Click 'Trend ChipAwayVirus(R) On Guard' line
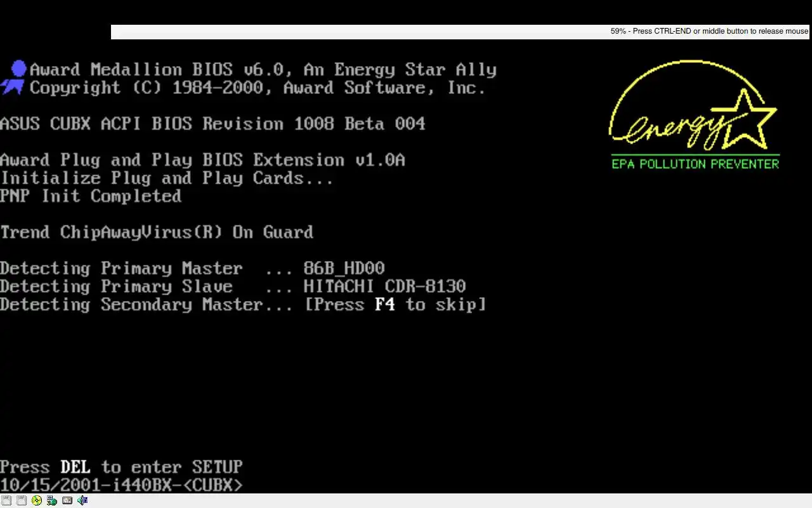Screen dimensions: 812x508 point(157,232)
